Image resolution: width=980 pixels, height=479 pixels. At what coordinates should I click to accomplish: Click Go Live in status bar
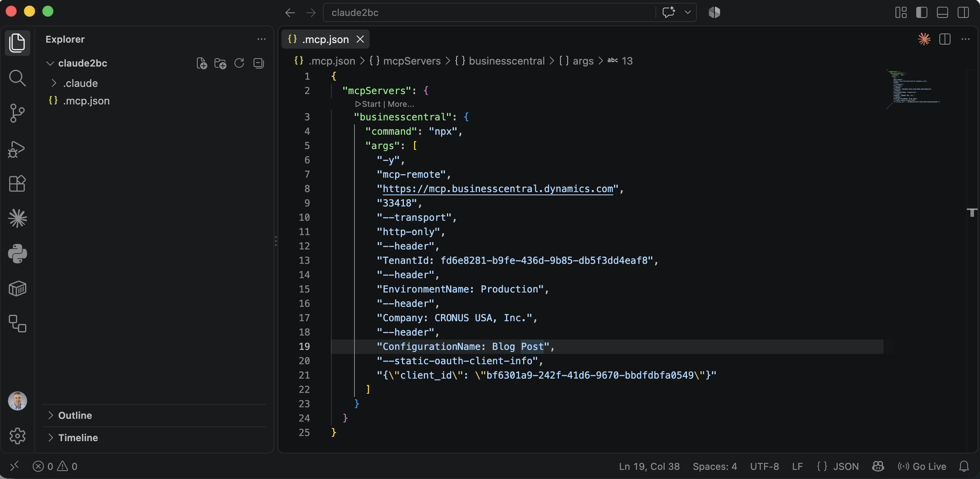point(922,466)
